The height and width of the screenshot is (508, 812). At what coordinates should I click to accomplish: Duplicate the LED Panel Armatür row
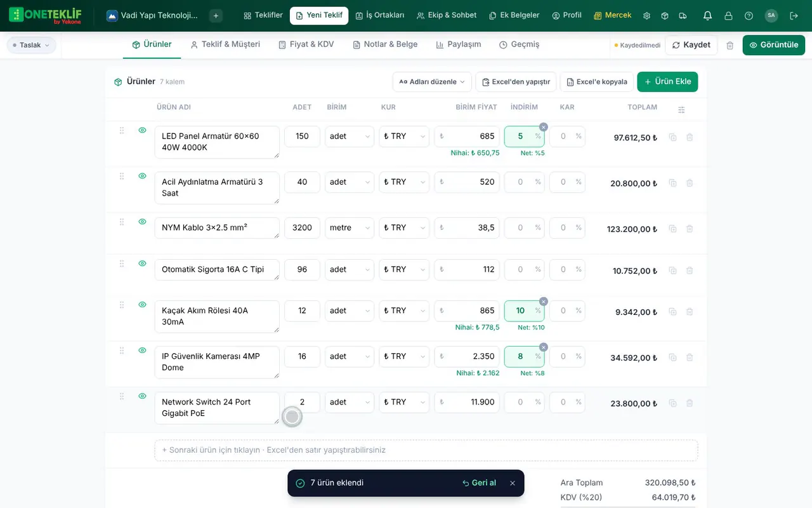[672, 137]
